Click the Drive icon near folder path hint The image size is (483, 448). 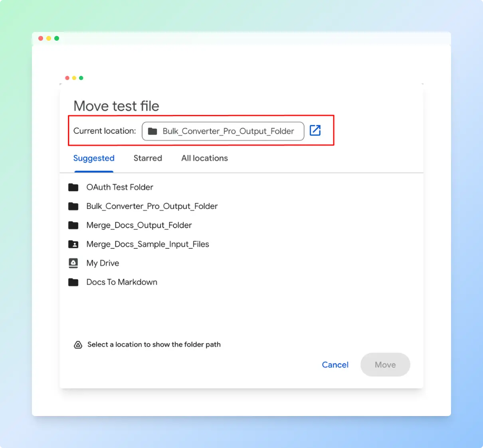point(78,345)
